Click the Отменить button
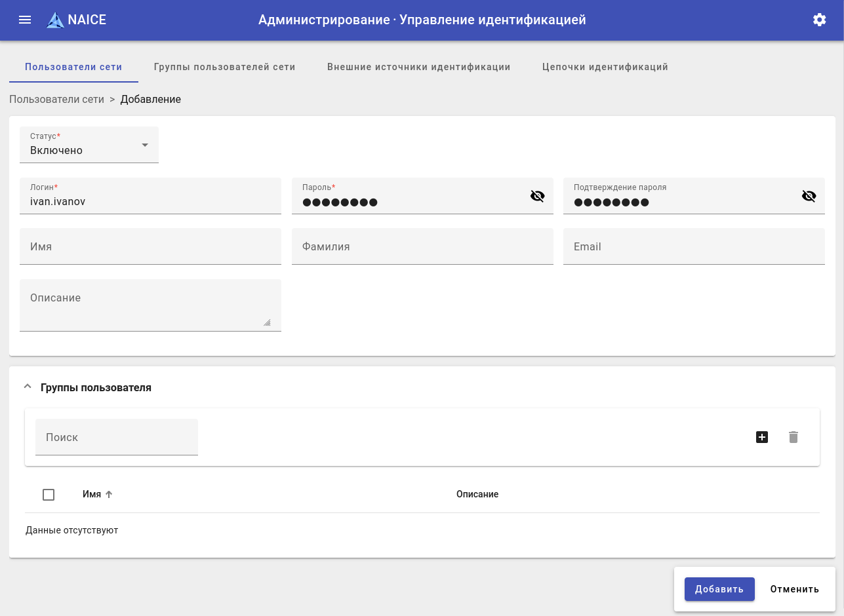Viewport: 844px width, 616px height. click(x=794, y=589)
